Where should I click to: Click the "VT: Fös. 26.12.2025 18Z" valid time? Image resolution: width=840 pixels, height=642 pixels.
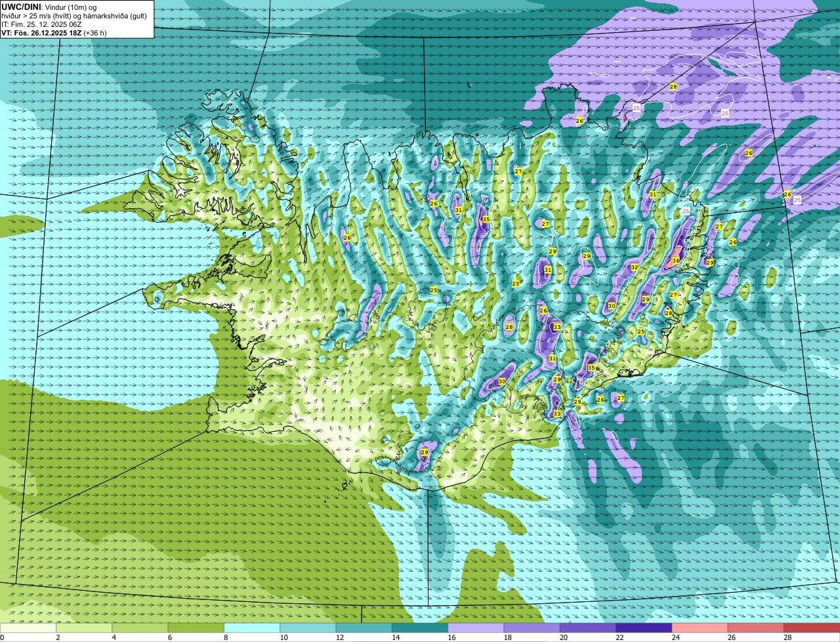click(41, 32)
